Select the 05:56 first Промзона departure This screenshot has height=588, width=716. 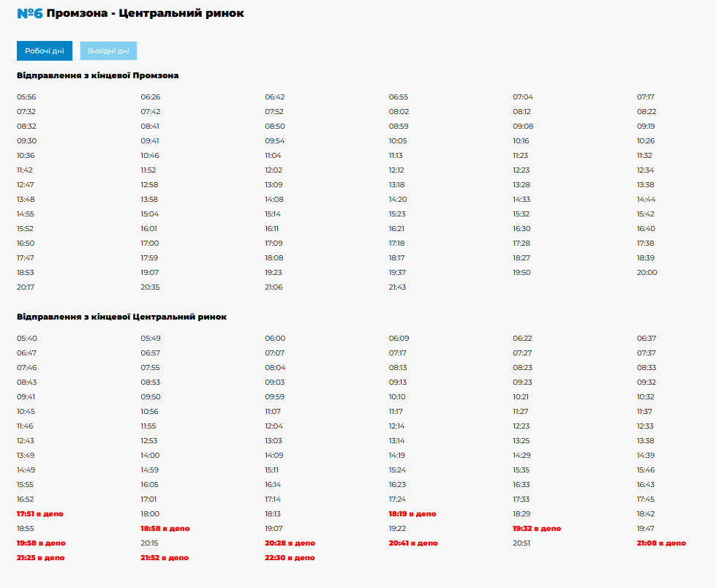[x=26, y=97]
